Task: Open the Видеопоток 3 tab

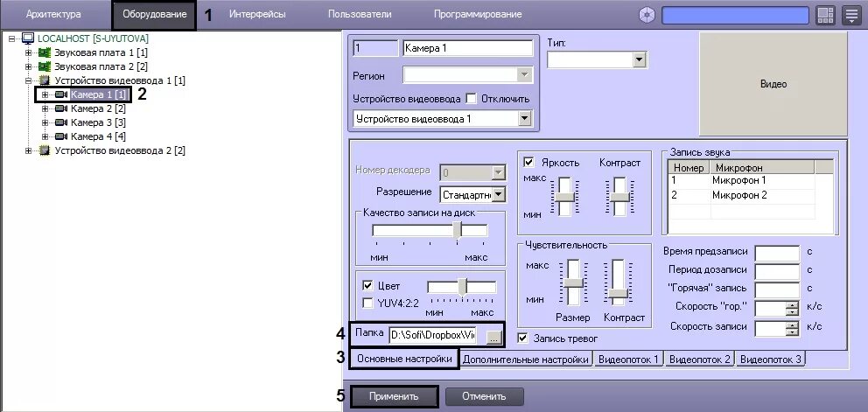Action: 771,360
